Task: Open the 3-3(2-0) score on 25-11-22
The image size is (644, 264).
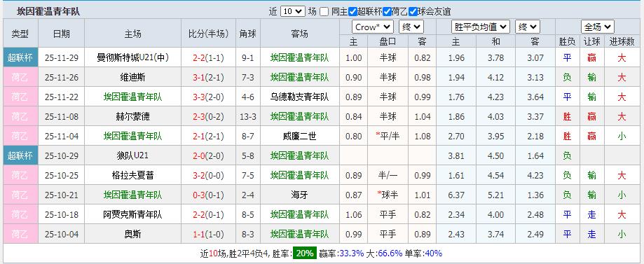Action: 208,97
